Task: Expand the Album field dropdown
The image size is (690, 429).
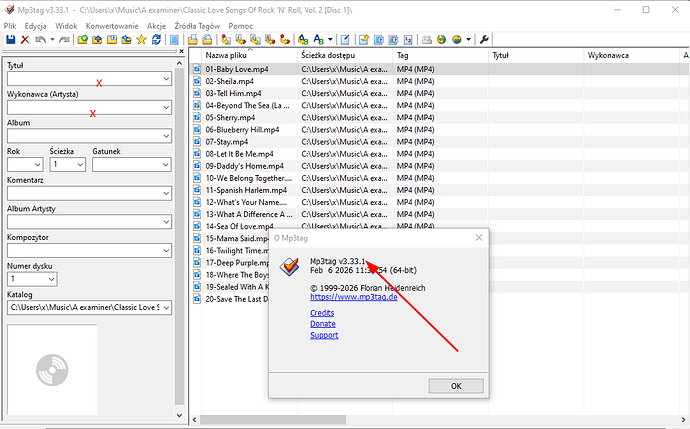Action: (166, 136)
